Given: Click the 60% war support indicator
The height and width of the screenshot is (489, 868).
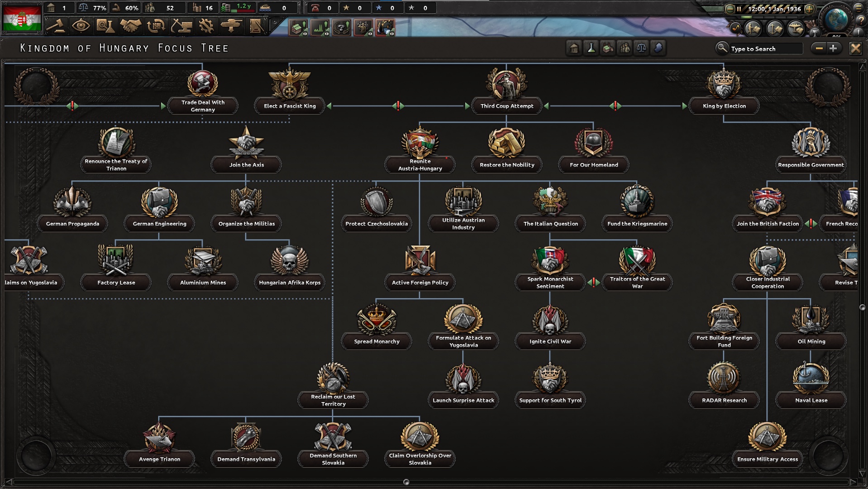Looking at the screenshot, I should pos(126,8).
